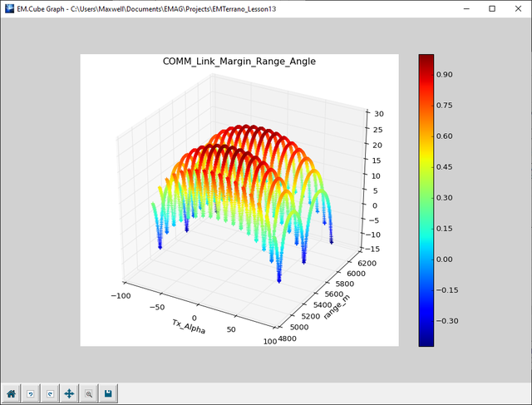
Task: Click the EM.Cube Graph window icon
Action: 8,8
